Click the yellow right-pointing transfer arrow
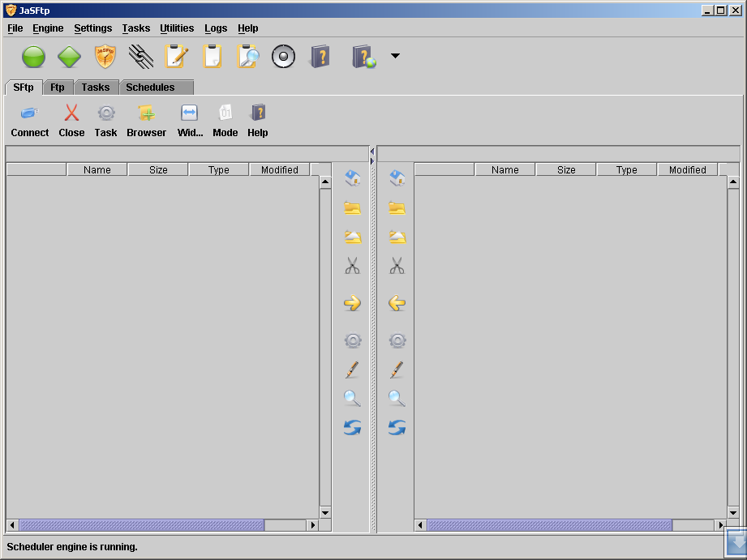 [x=353, y=303]
